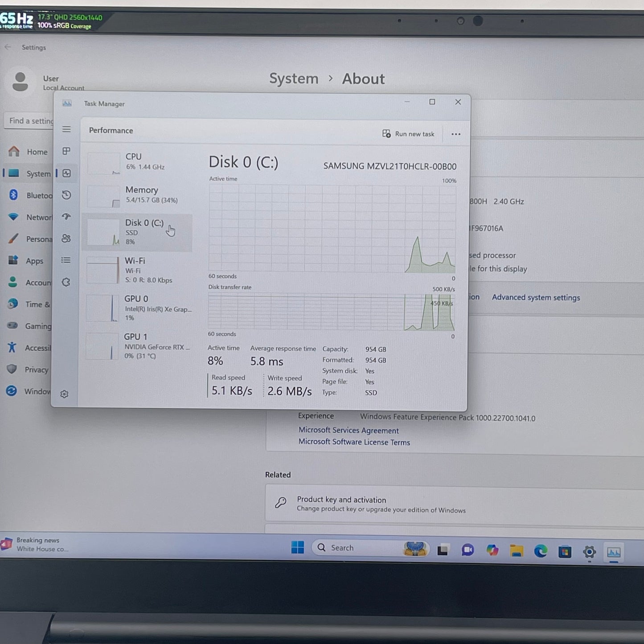
Task: Select Disk 0 (C:) in the performance list
Action: pyautogui.click(x=137, y=232)
